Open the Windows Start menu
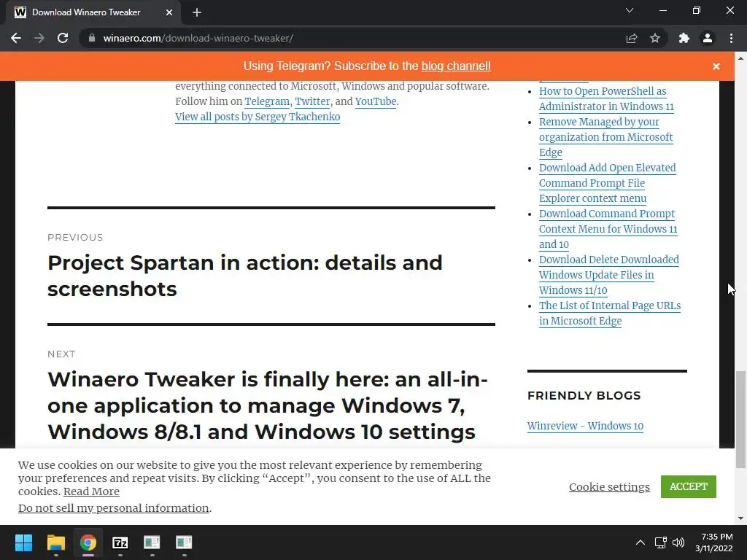The image size is (747, 560). click(23, 542)
